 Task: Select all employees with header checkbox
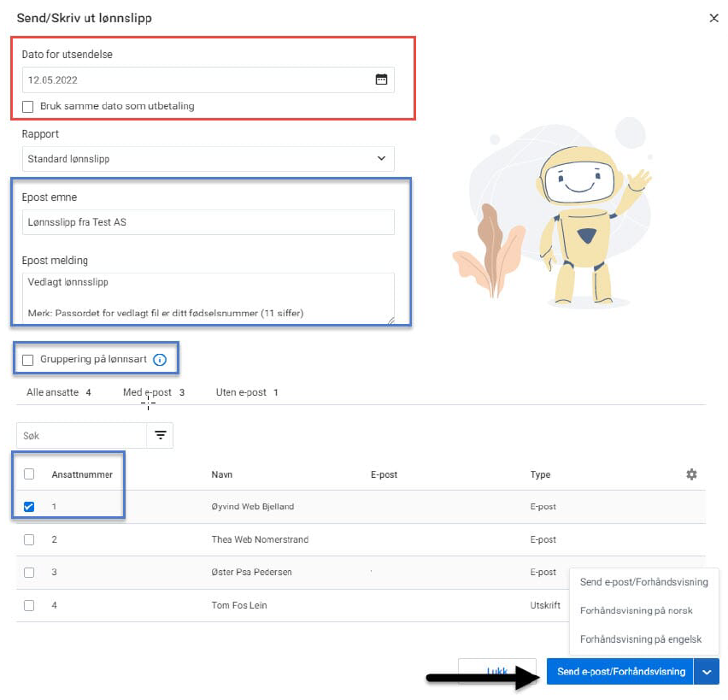29,474
